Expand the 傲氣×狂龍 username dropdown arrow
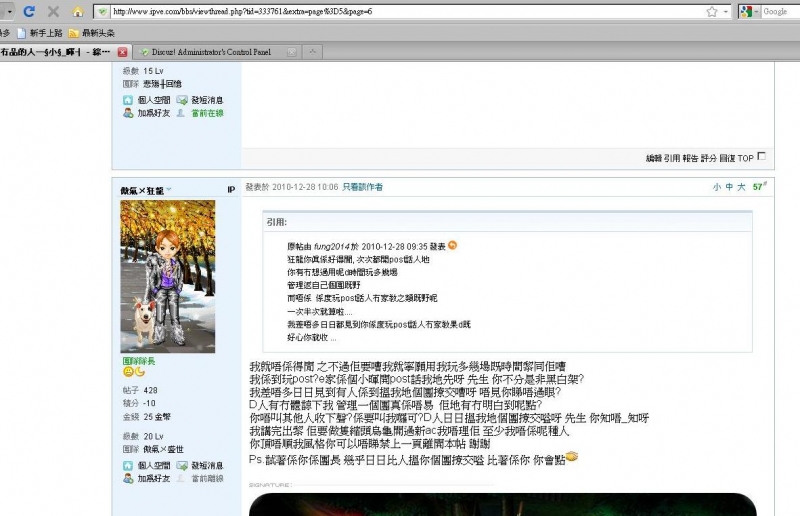This screenshot has width=800, height=516. (169, 189)
